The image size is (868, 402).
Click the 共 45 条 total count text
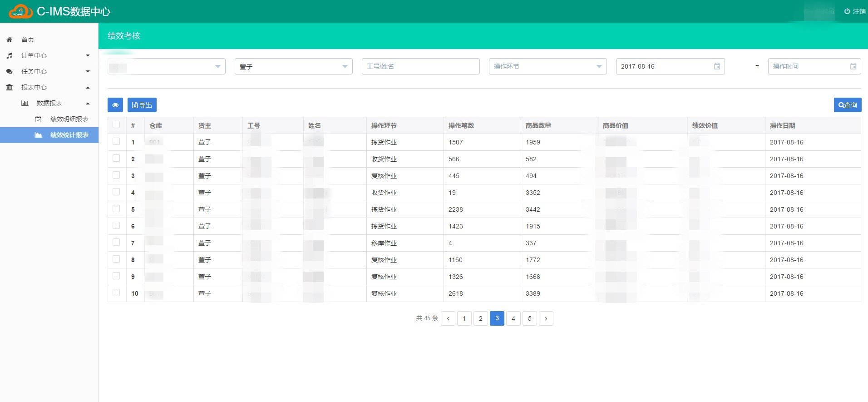427,318
